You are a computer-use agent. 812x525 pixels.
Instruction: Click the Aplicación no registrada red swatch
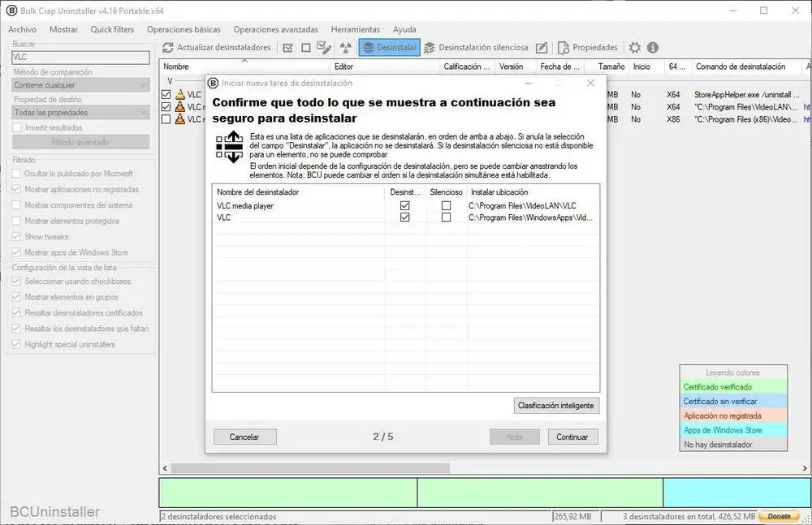coord(733,415)
